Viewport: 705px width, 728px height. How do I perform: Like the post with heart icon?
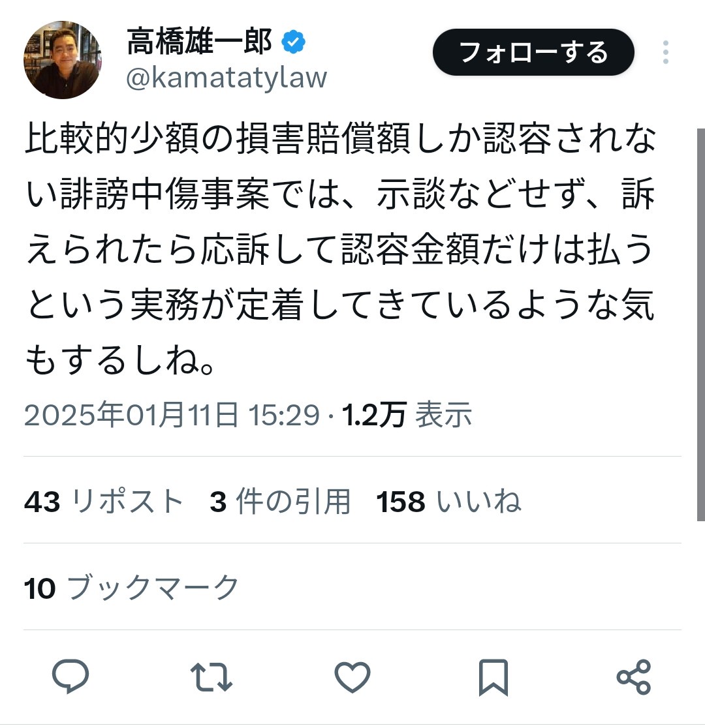coord(352,677)
